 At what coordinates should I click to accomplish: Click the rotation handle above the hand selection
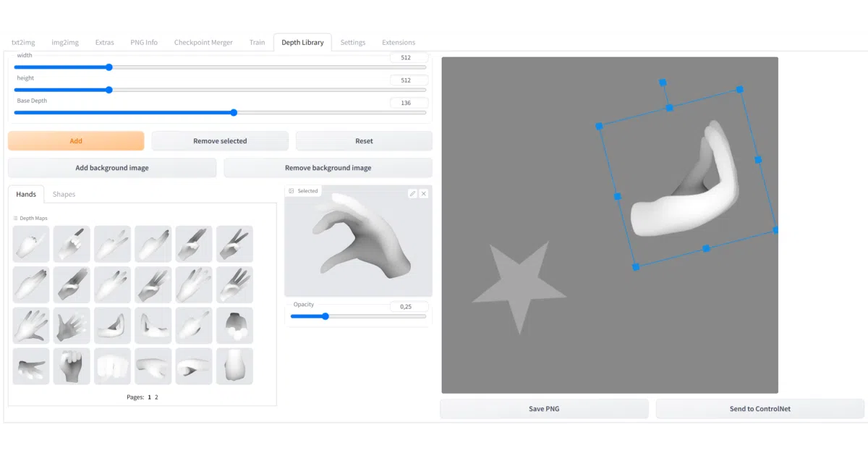pos(663,83)
